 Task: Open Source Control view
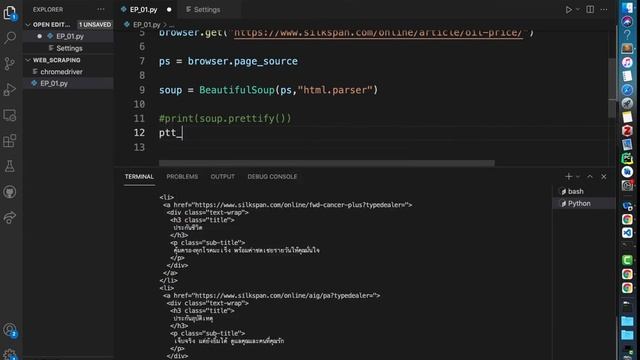[x=9, y=64]
